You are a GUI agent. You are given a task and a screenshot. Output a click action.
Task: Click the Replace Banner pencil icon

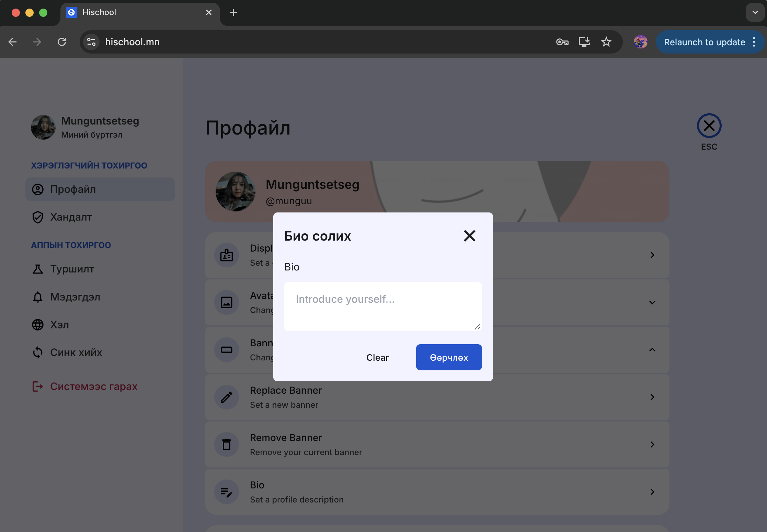227,397
